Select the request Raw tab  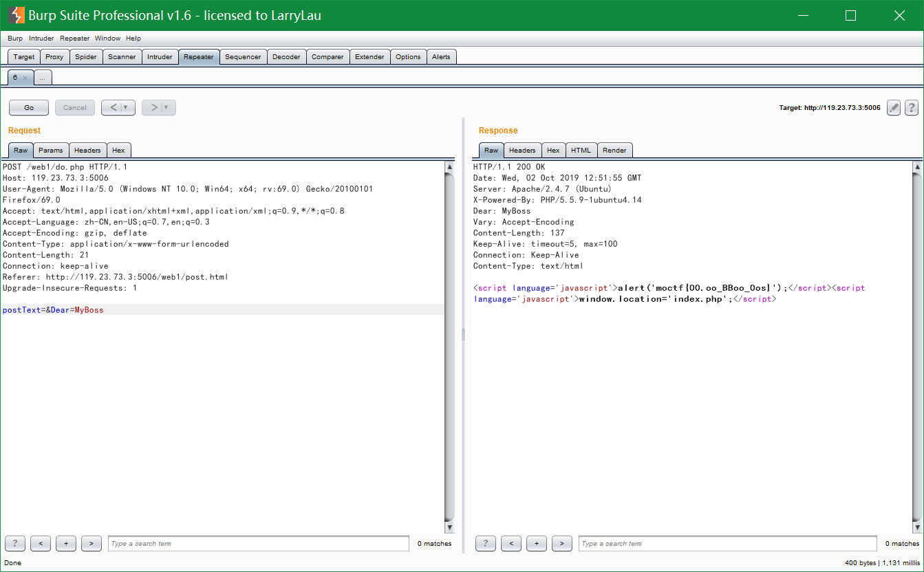click(21, 150)
